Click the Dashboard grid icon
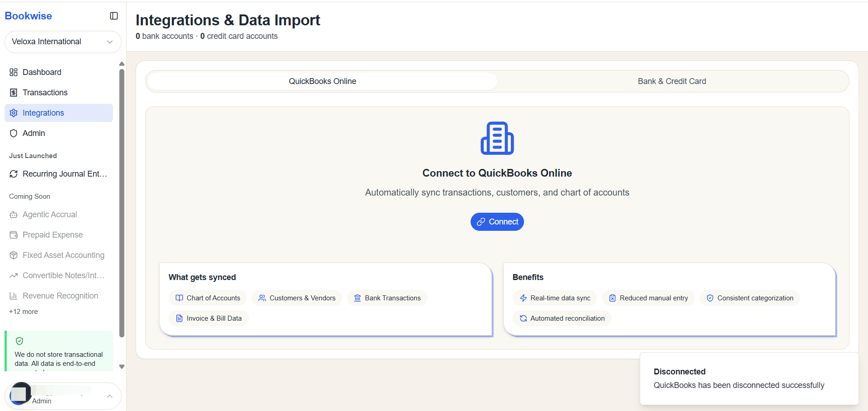 point(14,72)
